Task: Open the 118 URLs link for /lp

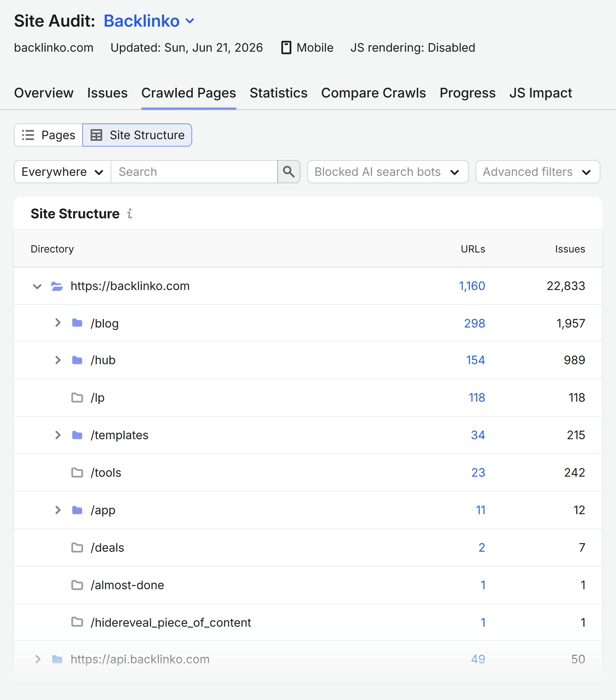Action: (477, 398)
